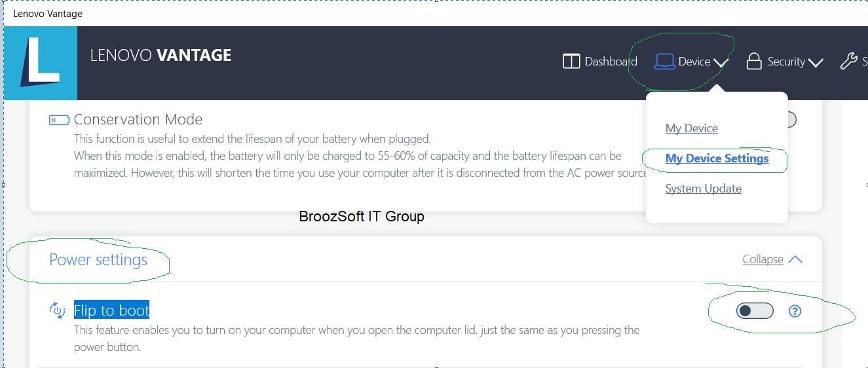Expand the Device dropdown chevron
The image size is (868, 368).
point(721,64)
